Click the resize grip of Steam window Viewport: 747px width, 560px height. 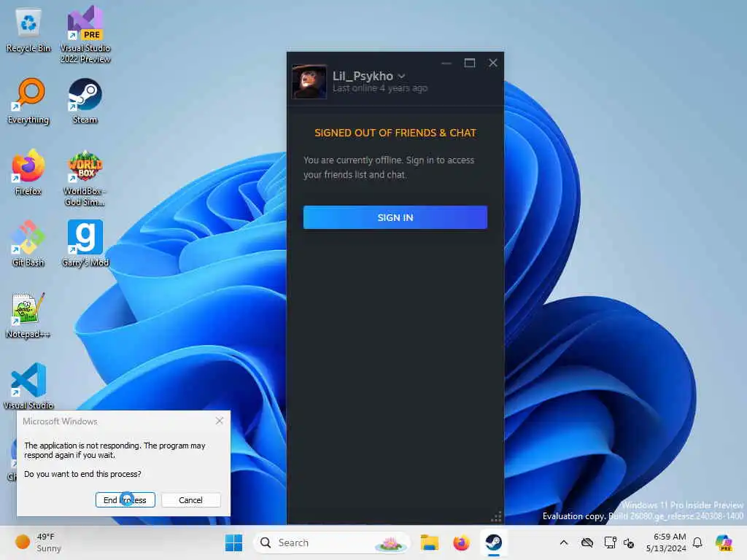(x=496, y=517)
